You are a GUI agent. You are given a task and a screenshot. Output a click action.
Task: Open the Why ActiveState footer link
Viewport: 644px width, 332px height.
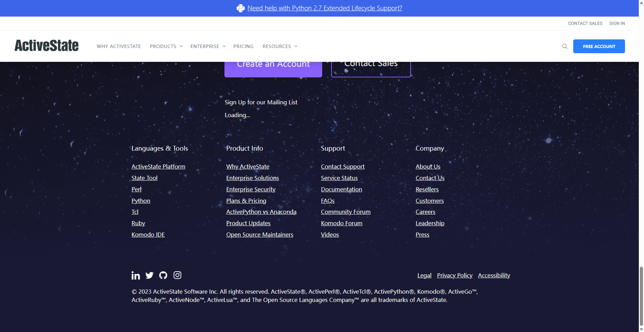[x=248, y=167]
